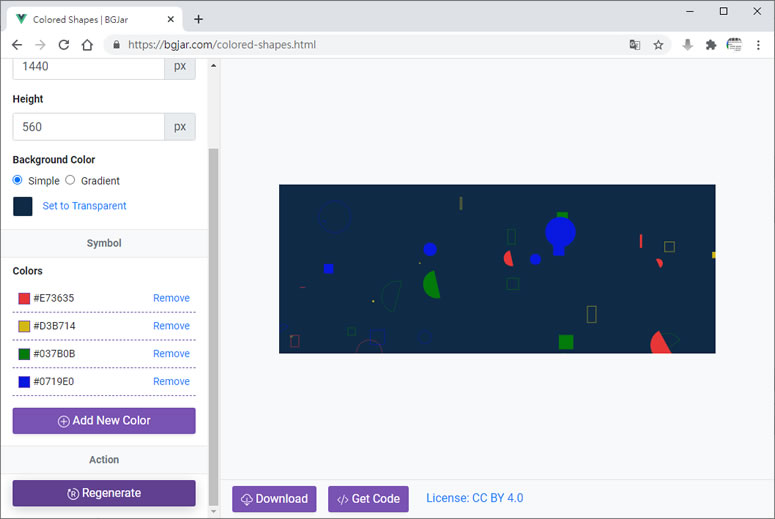Open Chrome three-dot menu
The height and width of the screenshot is (519, 775).
click(x=759, y=45)
